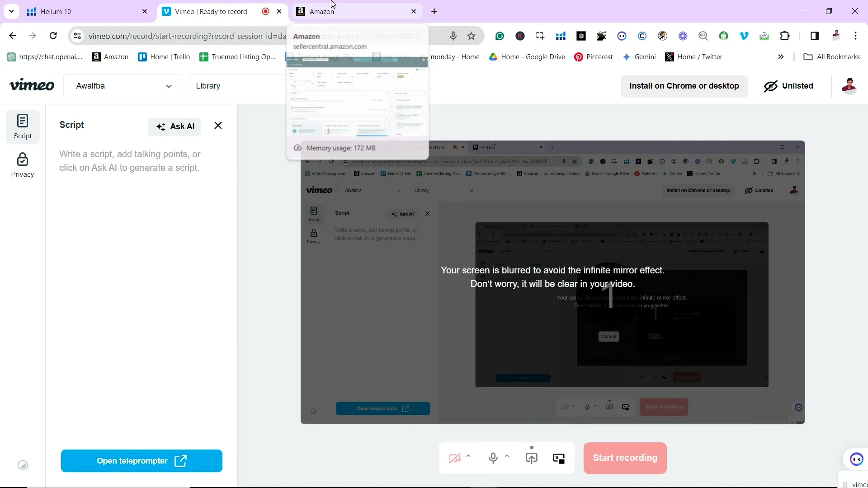The width and height of the screenshot is (868, 488).
Task: Open Gemini bookmark
Action: pyautogui.click(x=639, y=57)
